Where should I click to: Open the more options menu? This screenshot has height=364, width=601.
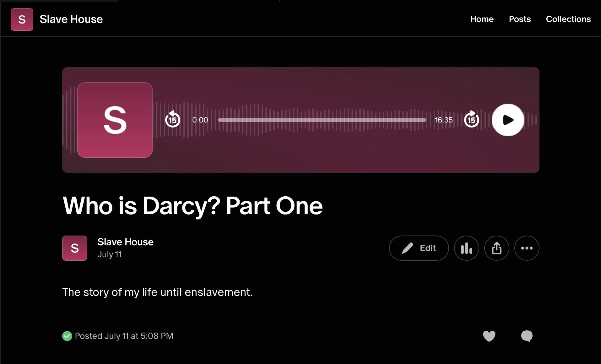point(527,248)
